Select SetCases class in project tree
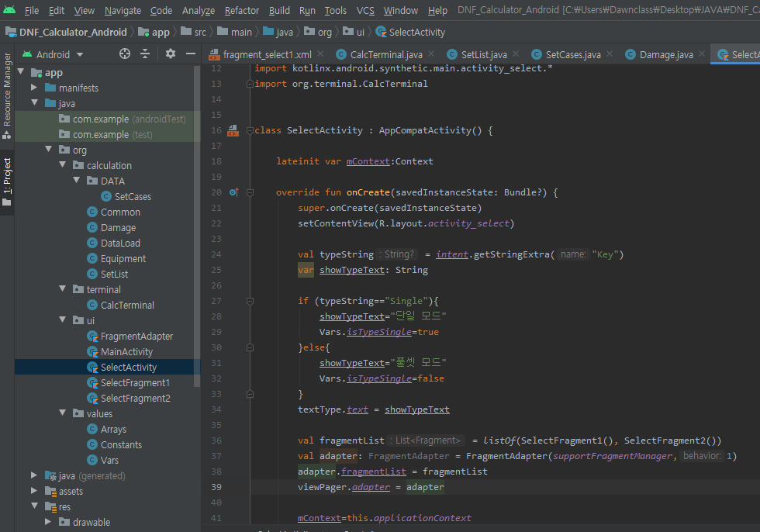Viewport: 760px width, 532px height. point(126,196)
